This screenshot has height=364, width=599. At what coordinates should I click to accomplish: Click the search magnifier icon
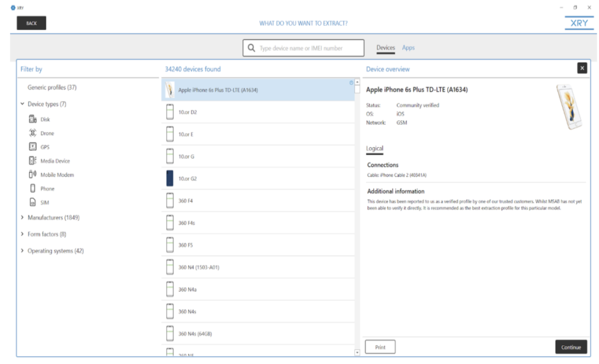tap(252, 48)
